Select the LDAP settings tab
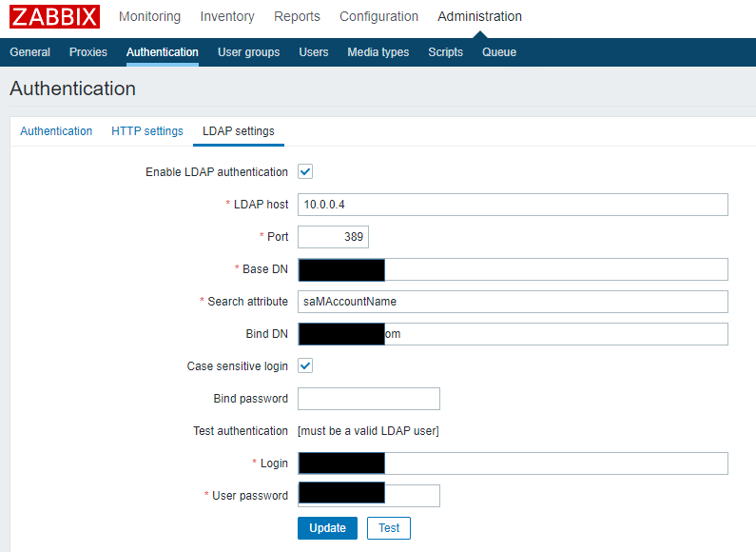Image resolution: width=756 pixels, height=552 pixels. click(238, 131)
